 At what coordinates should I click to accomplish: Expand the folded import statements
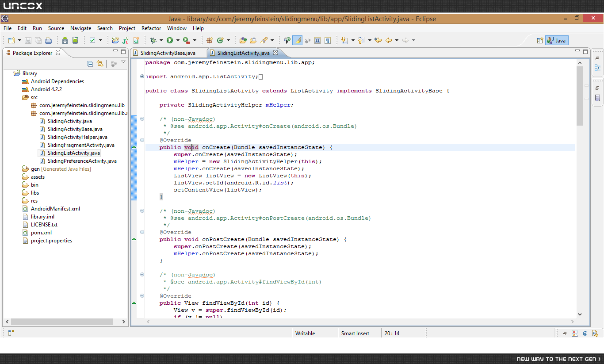(x=142, y=77)
